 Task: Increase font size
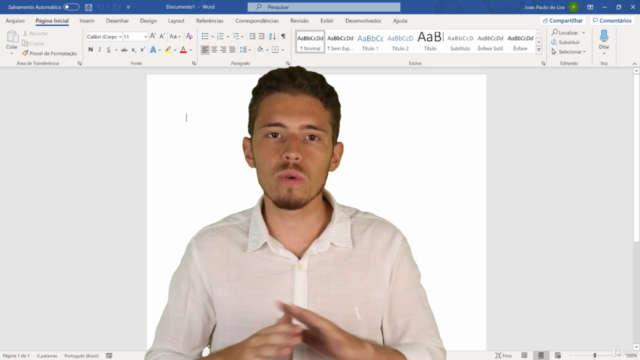pos(153,36)
